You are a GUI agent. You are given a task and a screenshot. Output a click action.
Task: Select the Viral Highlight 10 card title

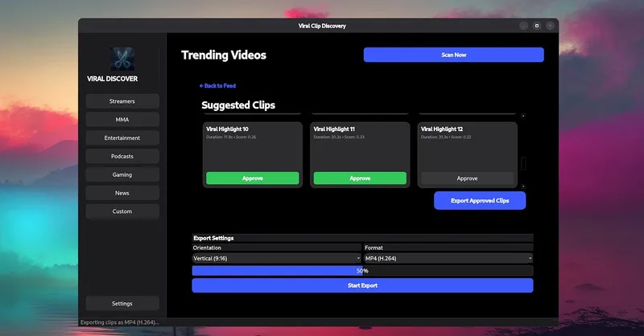pos(227,129)
